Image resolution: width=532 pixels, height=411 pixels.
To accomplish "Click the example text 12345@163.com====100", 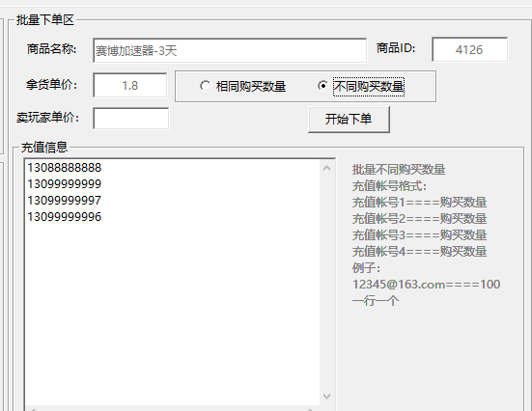I will click(x=426, y=285).
